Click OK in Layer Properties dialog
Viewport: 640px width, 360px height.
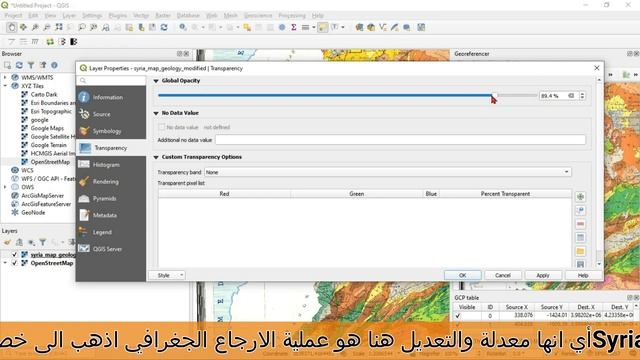[x=462, y=276]
